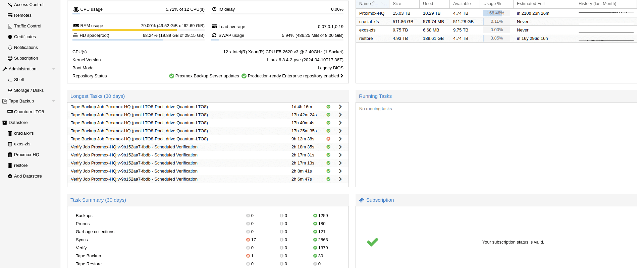Click Verify successful count 1379
Viewport: 644px width, 268px height.
pyautogui.click(x=321, y=248)
